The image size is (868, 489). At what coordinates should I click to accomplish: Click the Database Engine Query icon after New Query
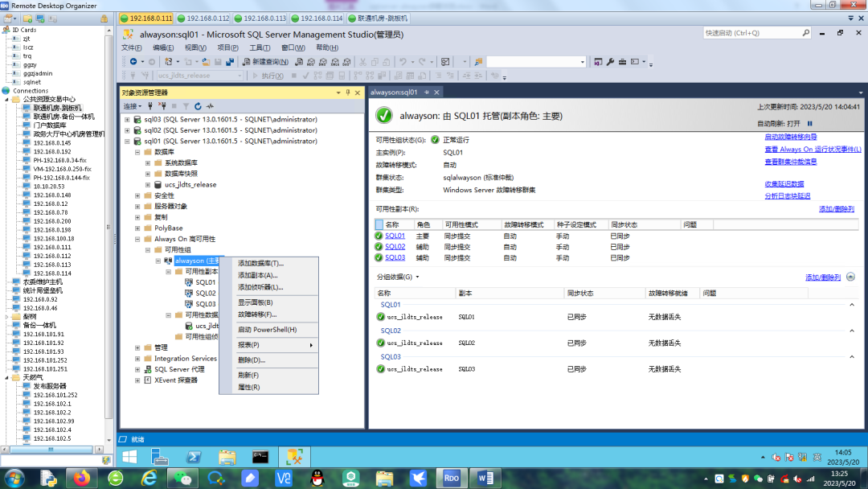(299, 61)
